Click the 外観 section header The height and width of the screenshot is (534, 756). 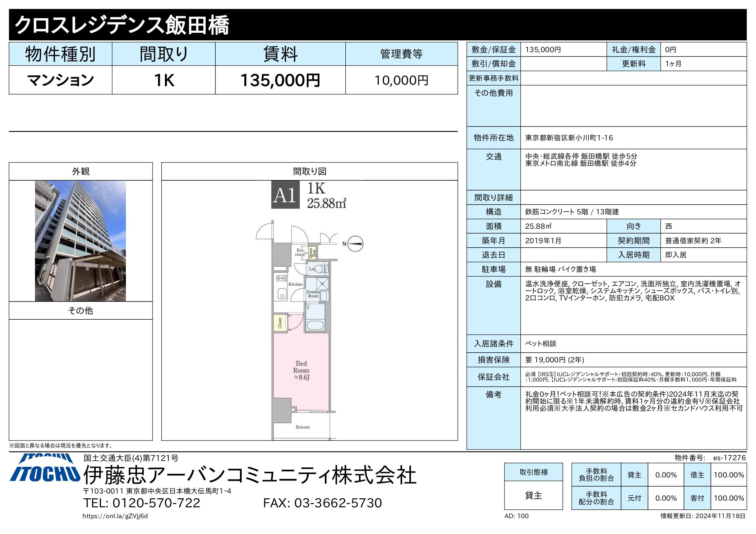pos(81,172)
